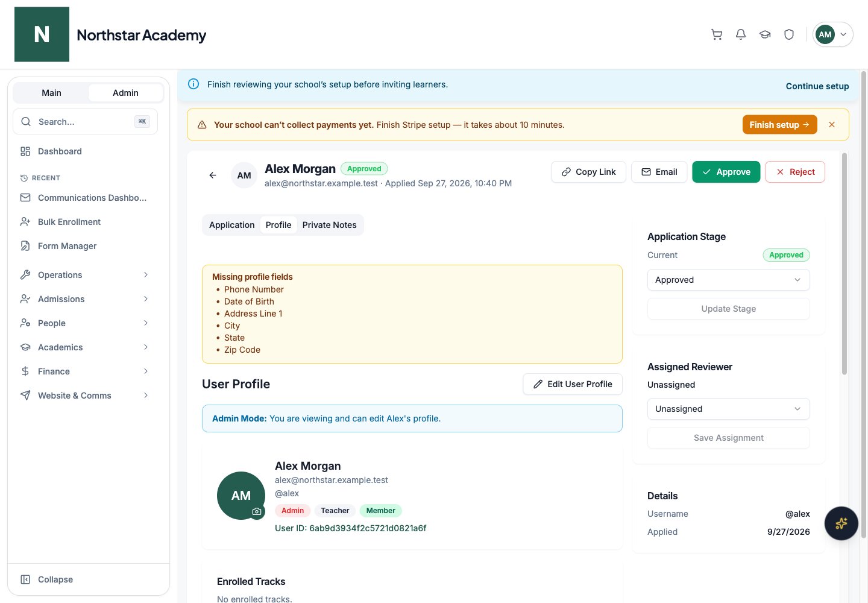Collapse the sidebar

pyautogui.click(x=86, y=579)
